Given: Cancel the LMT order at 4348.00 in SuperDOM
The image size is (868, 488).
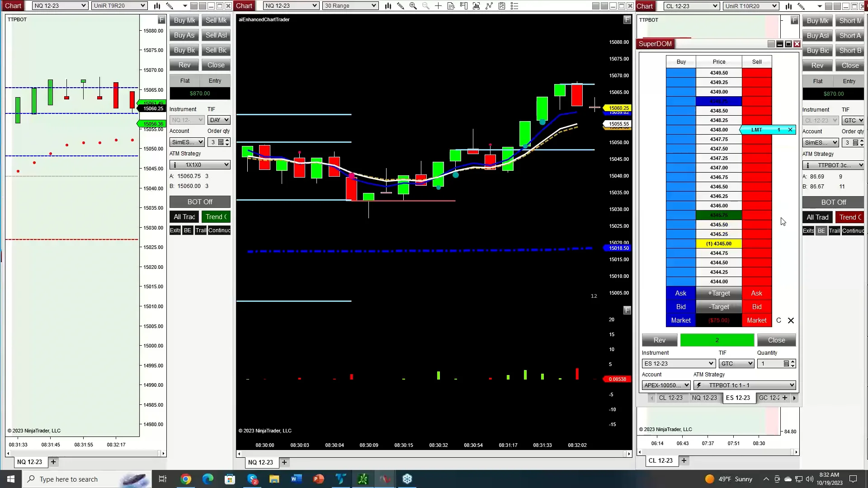Looking at the screenshot, I should pyautogui.click(x=790, y=130).
